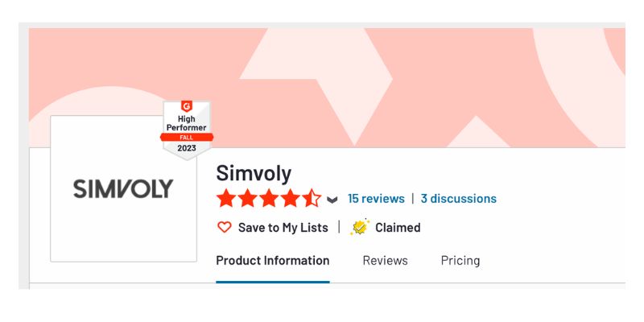Screen dimensions: 644x322
Task: Click the Save to My Lists text
Action: pos(283,228)
